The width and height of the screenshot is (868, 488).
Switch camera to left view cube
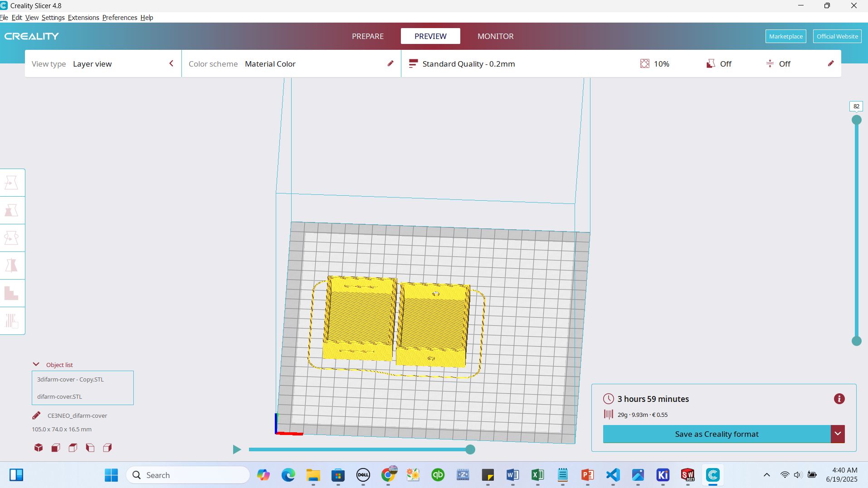(x=90, y=448)
